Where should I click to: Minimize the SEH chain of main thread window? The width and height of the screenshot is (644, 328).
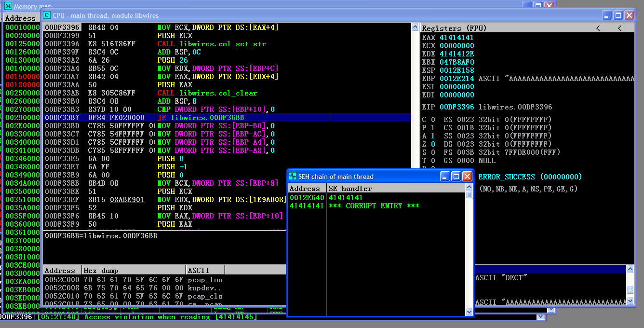click(445, 177)
